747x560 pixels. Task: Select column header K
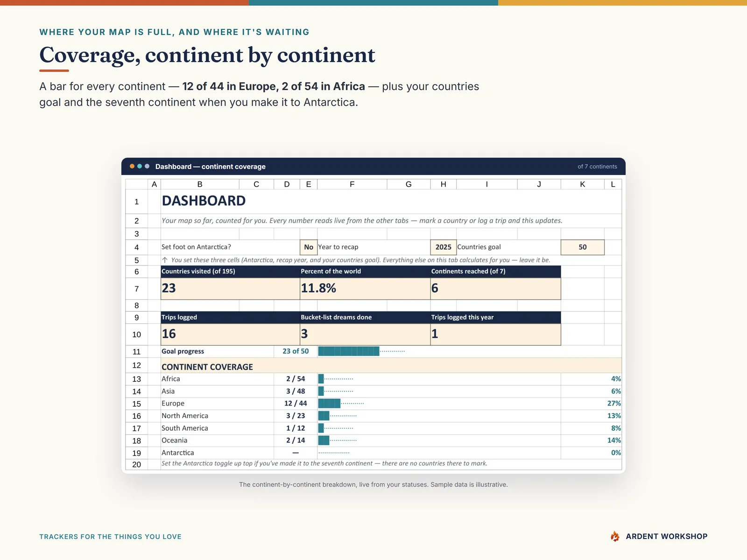[x=583, y=184]
